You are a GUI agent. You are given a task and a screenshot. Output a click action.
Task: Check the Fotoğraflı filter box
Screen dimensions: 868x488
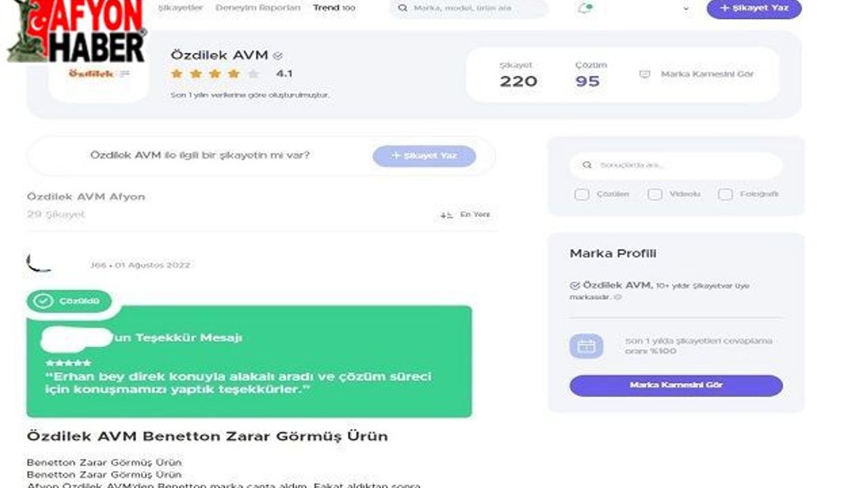click(725, 195)
